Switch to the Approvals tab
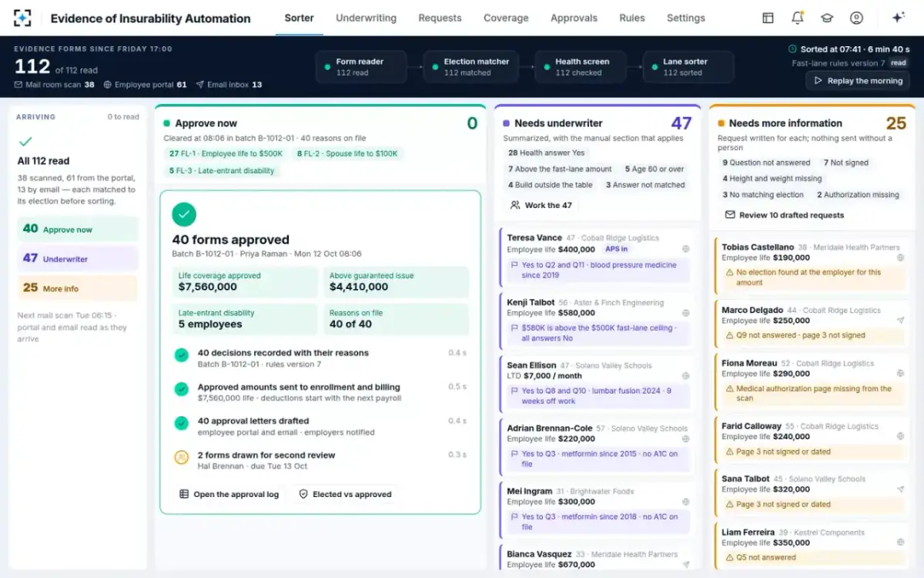 574,18
